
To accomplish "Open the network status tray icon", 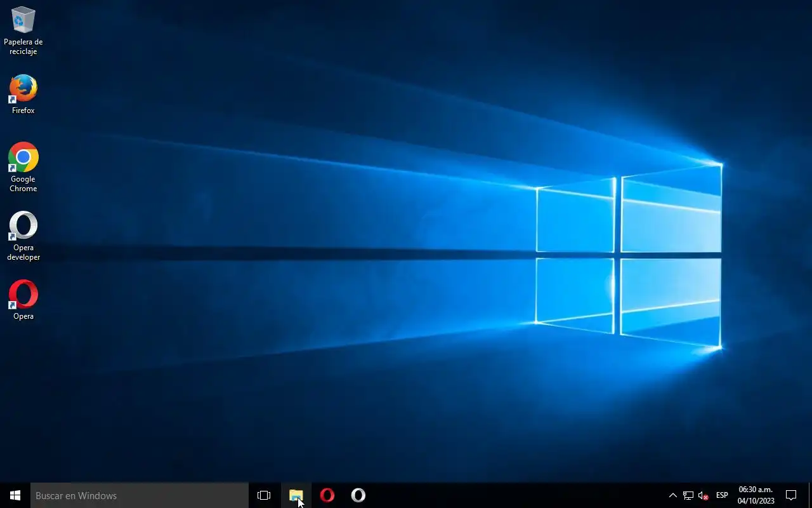I will 688,495.
